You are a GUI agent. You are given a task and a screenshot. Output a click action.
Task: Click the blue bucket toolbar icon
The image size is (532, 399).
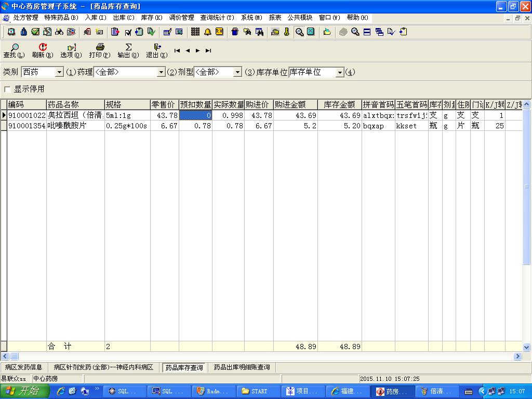pos(235,32)
